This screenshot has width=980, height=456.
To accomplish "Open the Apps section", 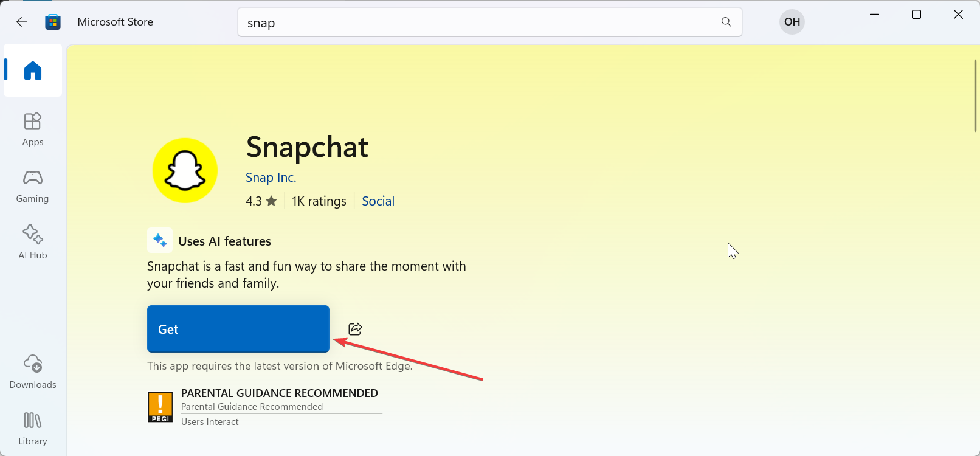I will [x=33, y=130].
